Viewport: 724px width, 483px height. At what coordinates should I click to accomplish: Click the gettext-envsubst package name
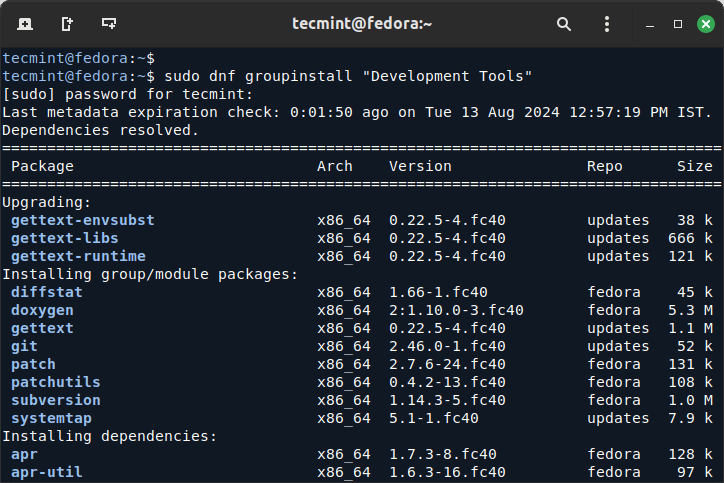pos(82,220)
